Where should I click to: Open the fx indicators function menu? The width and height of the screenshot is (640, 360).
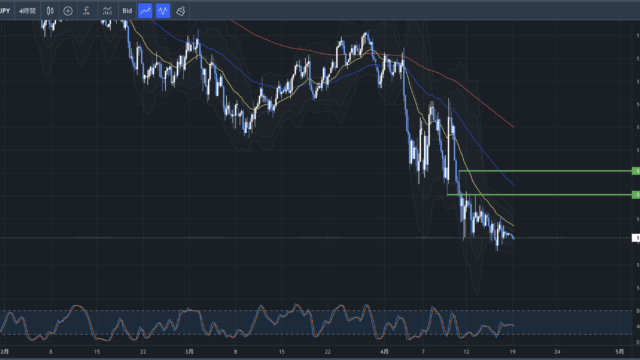[87, 11]
